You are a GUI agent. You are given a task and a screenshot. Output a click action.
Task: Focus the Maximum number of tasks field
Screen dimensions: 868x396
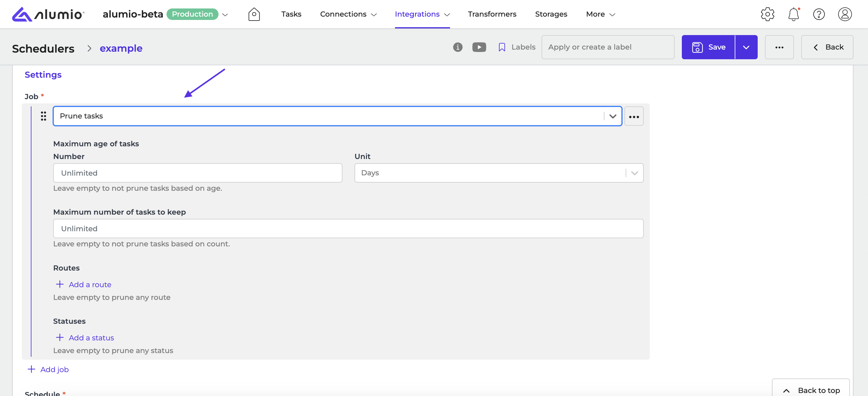click(348, 229)
